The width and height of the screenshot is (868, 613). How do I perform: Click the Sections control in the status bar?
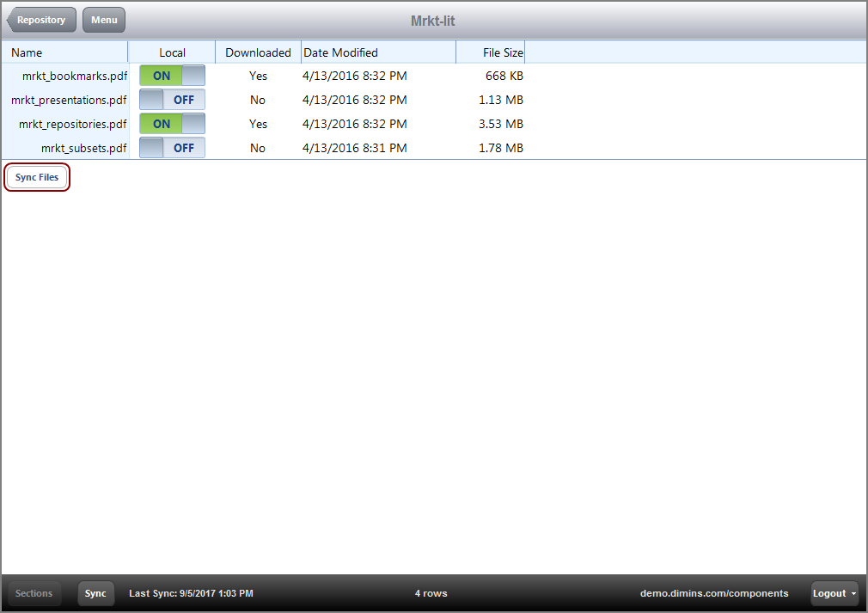(x=34, y=593)
